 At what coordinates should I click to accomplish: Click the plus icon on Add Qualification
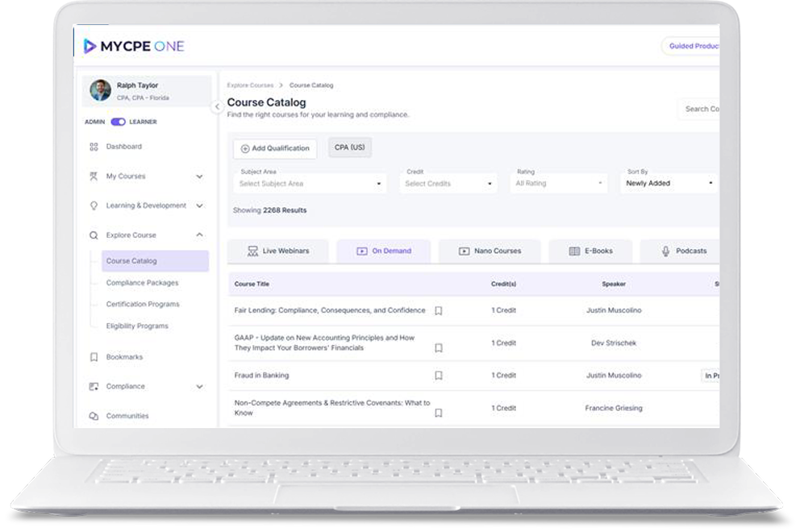(245, 149)
